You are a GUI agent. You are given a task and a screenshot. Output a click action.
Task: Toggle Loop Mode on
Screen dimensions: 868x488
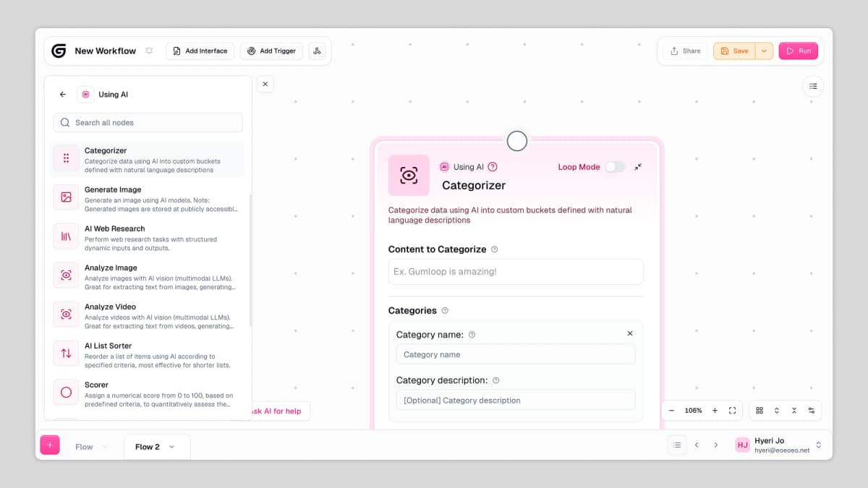point(615,167)
